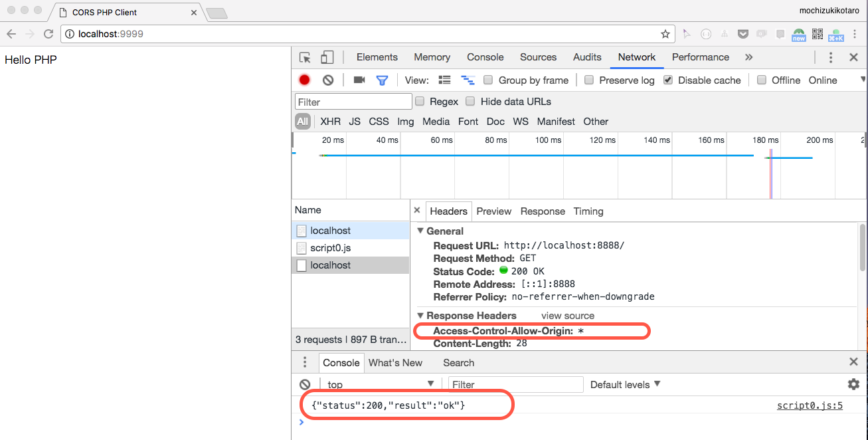Switch to the Preview tab

pos(493,211)
